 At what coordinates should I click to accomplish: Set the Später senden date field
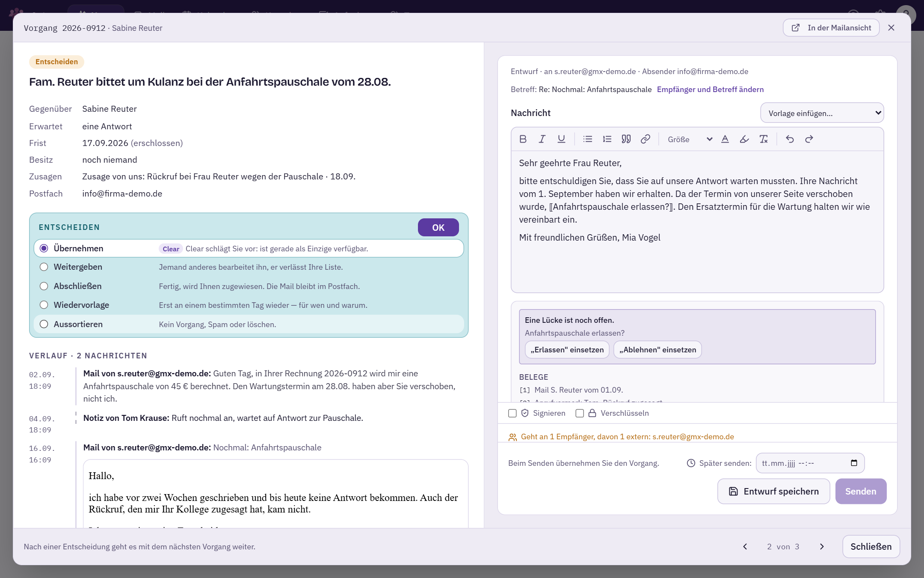(810, 463)
